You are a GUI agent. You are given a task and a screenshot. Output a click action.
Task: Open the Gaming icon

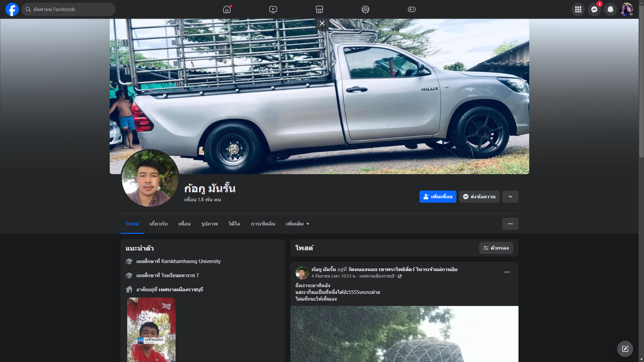tap(412, 9)
